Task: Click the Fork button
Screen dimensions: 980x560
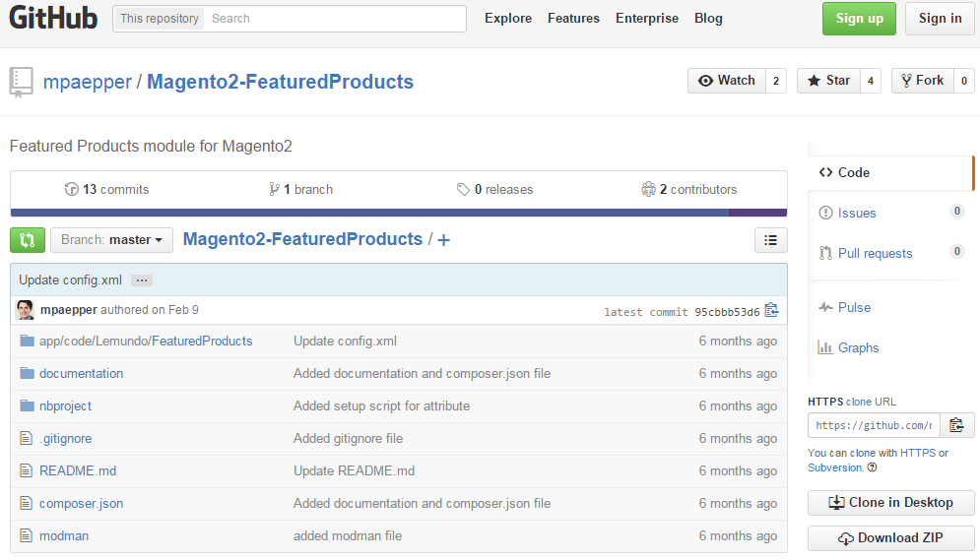Action: pos(923,81)
